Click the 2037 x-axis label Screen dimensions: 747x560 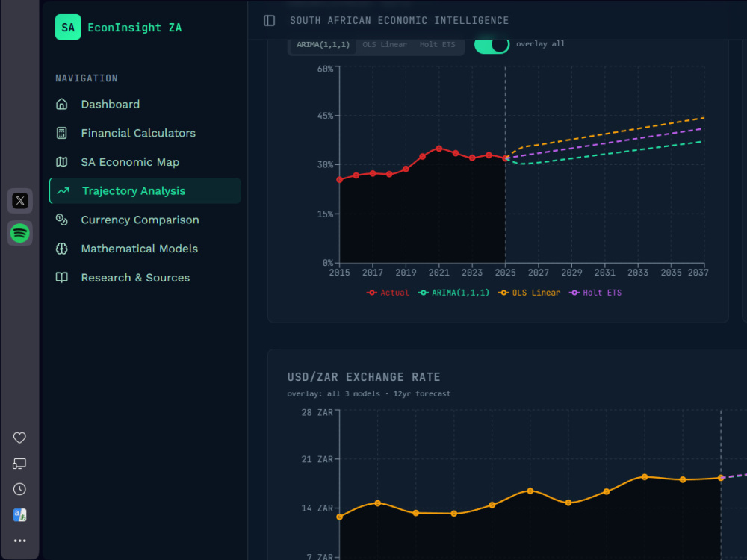click(698, 273)
